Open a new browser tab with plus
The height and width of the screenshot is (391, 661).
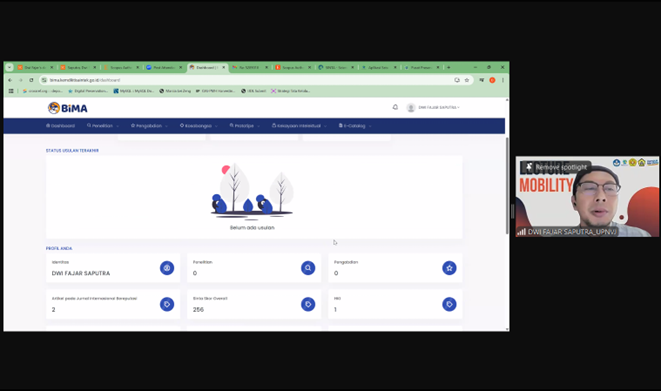tap(449, 67)
